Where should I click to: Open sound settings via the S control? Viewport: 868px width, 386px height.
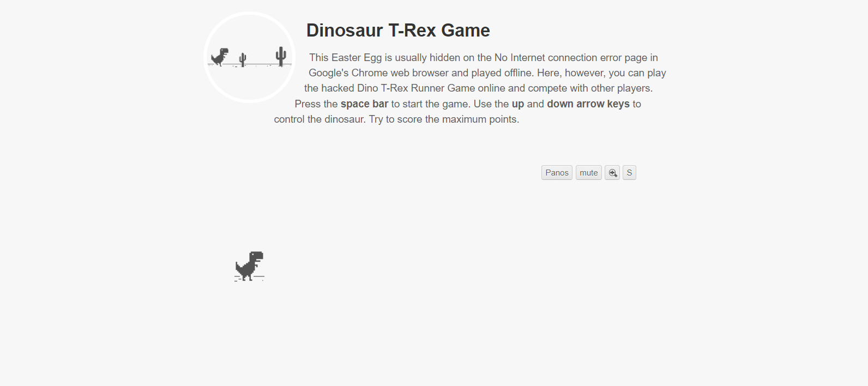click(x=629, y=172)
